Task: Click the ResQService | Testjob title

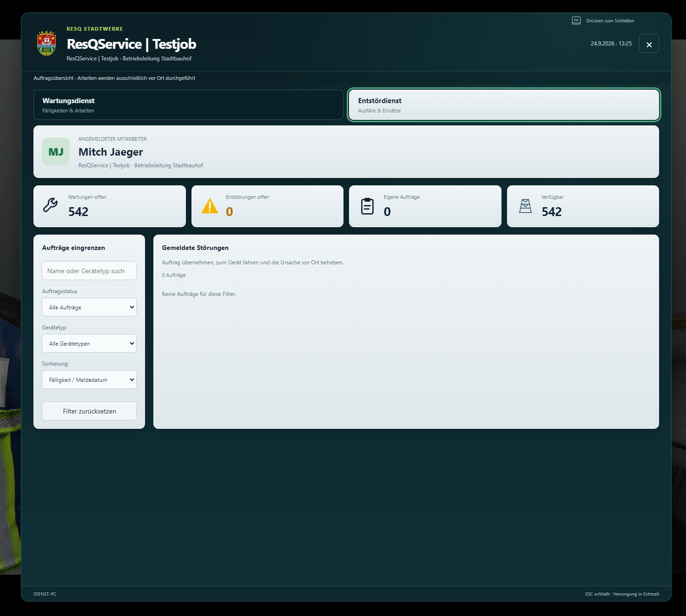Action: click(132, 44)
